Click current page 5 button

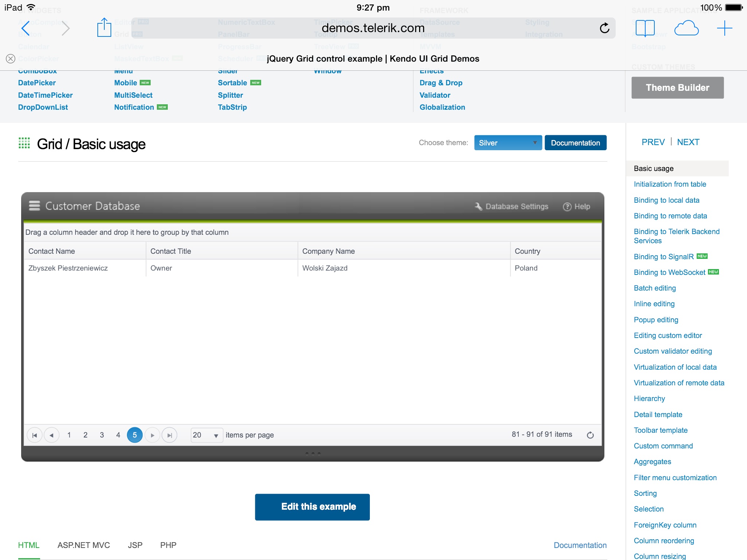135,435
